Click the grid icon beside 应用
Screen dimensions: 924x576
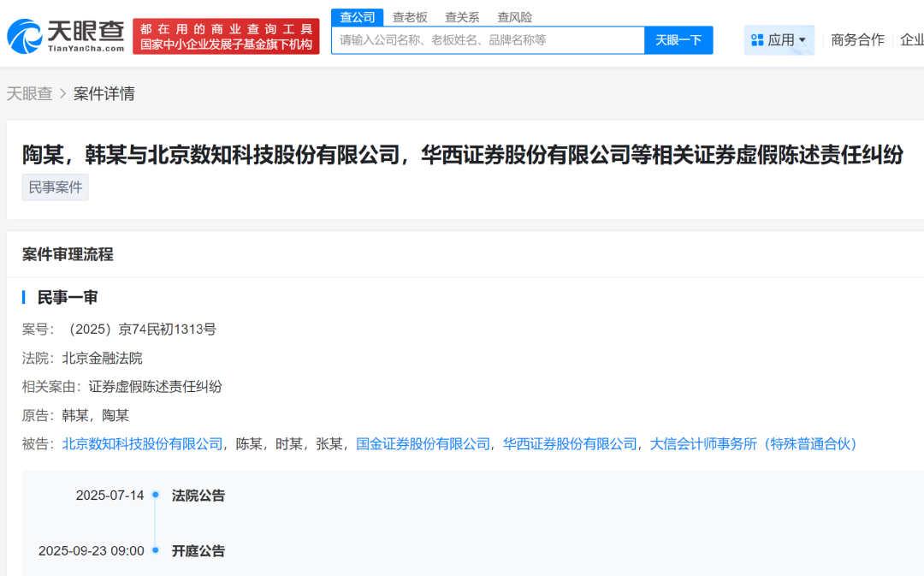(x=757, y=40)
